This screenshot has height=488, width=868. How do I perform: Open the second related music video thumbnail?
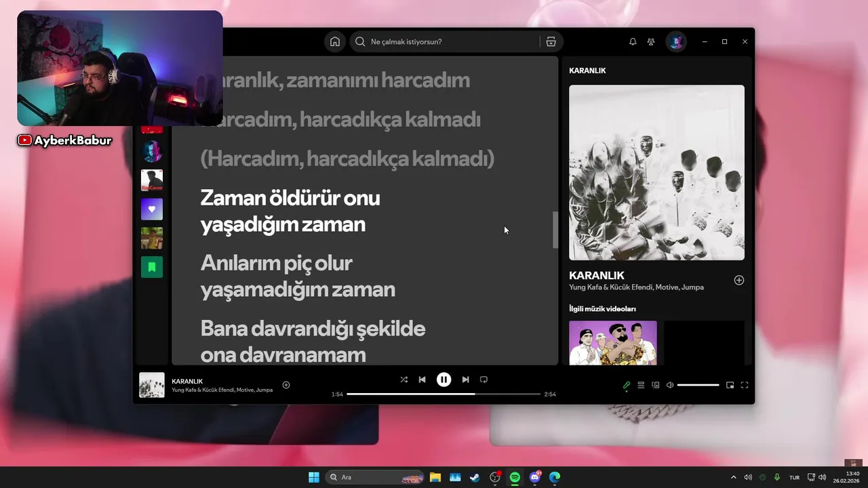(704, 343)
